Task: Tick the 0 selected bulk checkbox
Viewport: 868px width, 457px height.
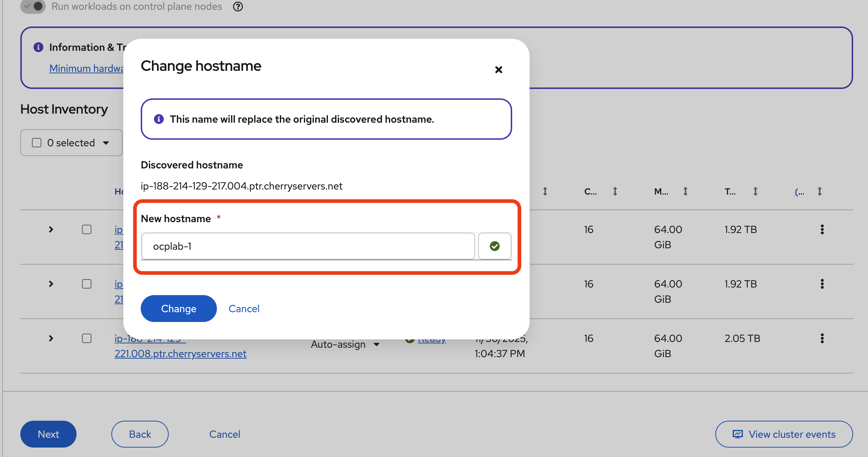Action: point(37,143)
